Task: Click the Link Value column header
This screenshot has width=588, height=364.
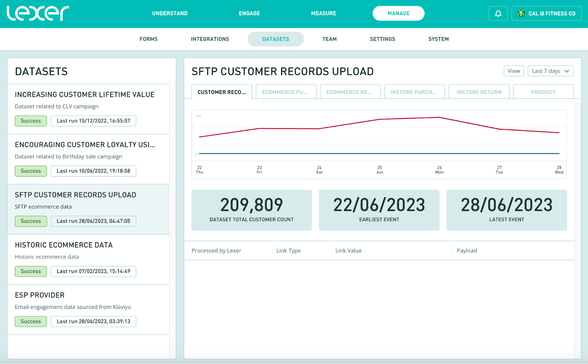Action: 348,251
